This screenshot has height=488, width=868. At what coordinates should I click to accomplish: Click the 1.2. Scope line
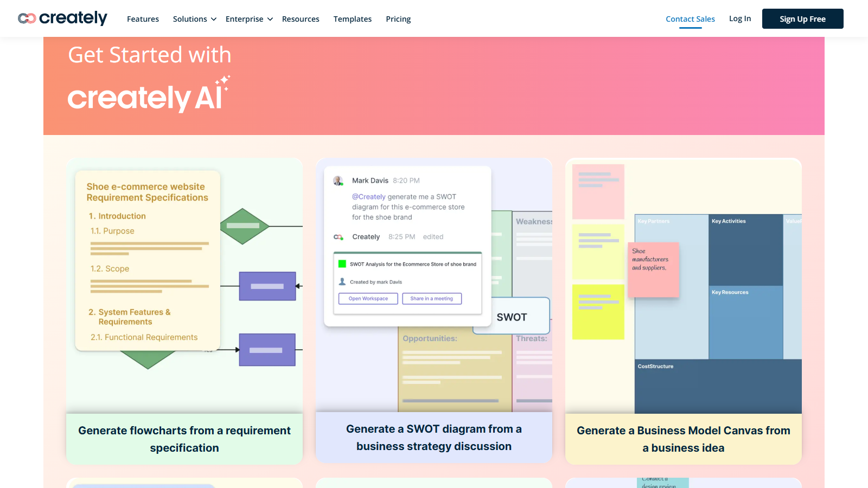point(110,268)
